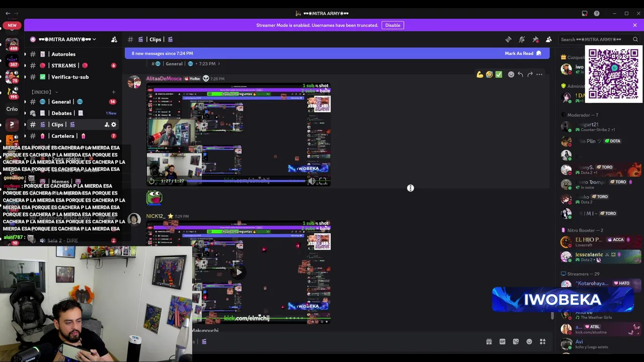Screen dimensions: 644x362
Task: Open the gift icon in message bar
Action: point(489,342)
